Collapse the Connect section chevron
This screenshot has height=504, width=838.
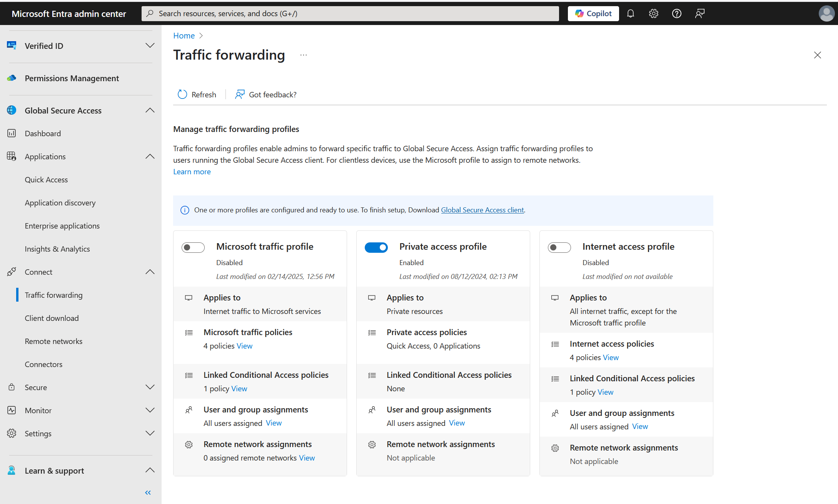click(x=150, y=272)
